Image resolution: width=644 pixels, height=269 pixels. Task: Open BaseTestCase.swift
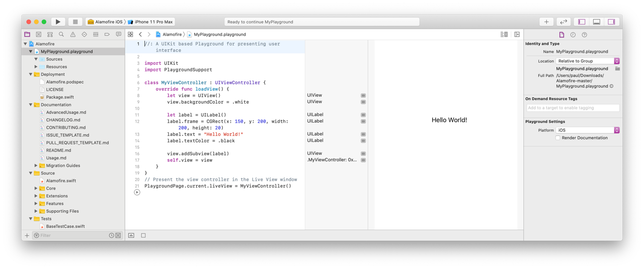[65, 226]
